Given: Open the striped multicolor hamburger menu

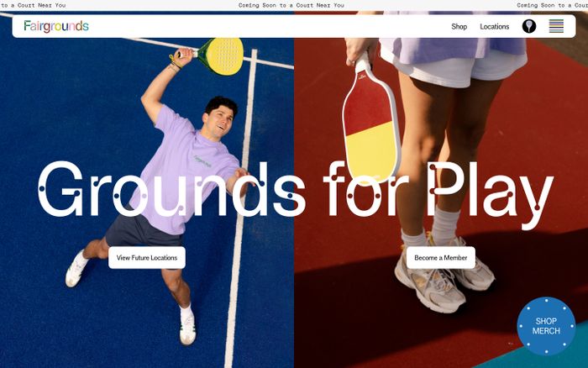Looking at the screenshot, I should tap(556, 26).
